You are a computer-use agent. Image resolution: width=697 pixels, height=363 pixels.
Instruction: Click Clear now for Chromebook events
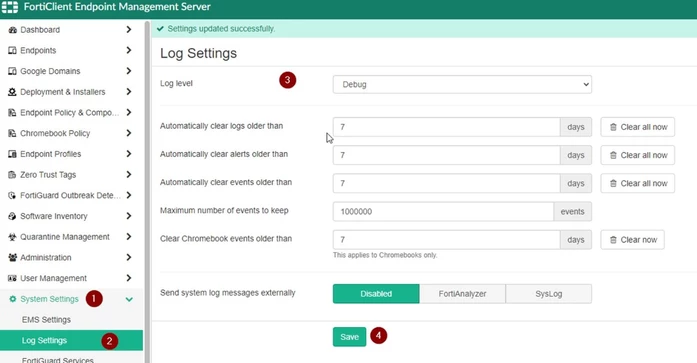633,239
